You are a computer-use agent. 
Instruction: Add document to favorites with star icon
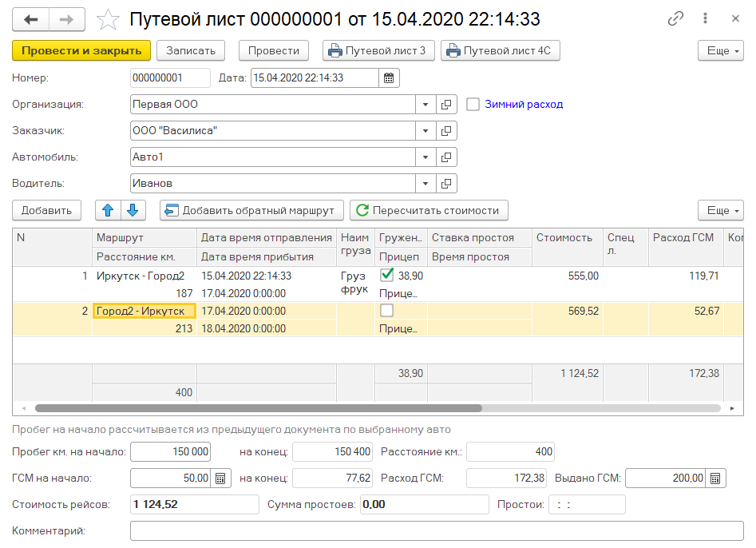coord(108,20)
